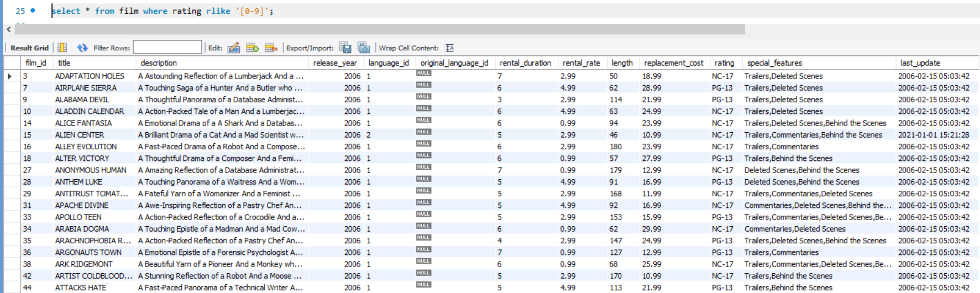The height and width of the screenshot is (293, 980).
Task: Click language_id value 2 for ALIEN CENTER
Action: click(390, 135)
